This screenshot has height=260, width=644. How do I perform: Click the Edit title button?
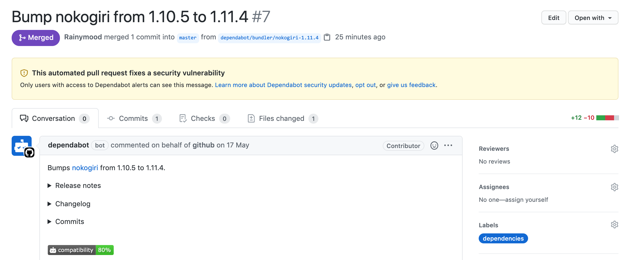click(x=554, y=18)
